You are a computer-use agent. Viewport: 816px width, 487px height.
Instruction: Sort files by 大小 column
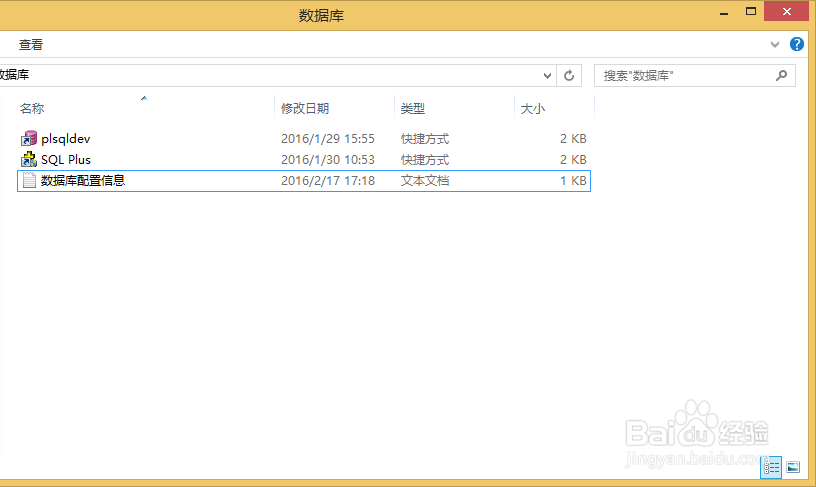coord(532,108)
